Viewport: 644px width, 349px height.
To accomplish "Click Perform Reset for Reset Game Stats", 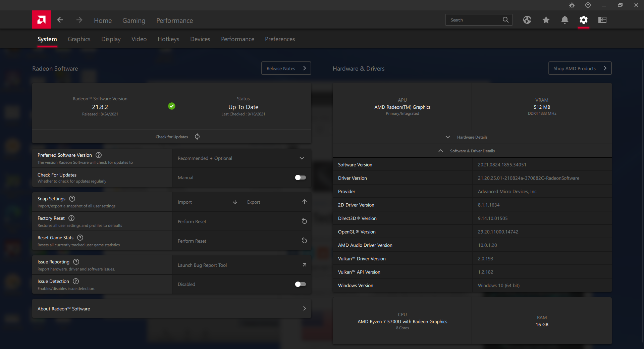I will 241,241.
